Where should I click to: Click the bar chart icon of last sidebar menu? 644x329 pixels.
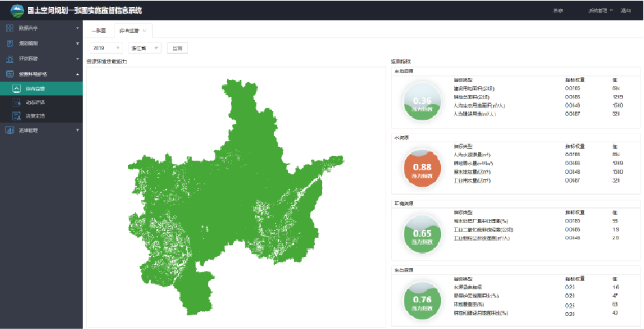[10, 130]
